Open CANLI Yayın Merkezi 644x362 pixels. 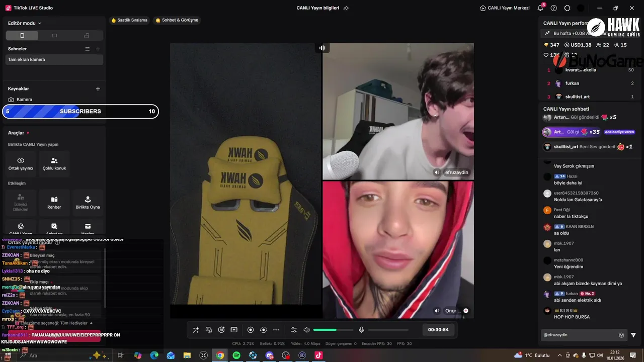coord(505,8)
